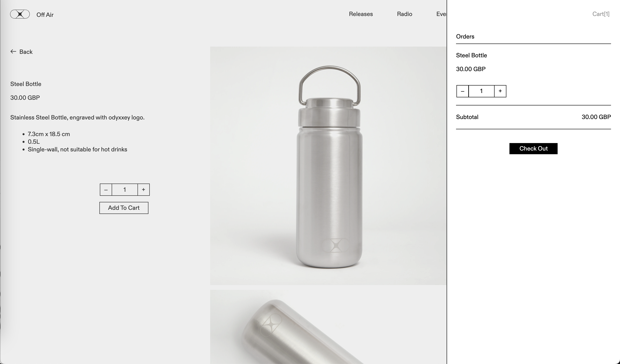
Task: Click the engraved logo on bottle image
Action: pyautogui.click(x=336, y=245)
